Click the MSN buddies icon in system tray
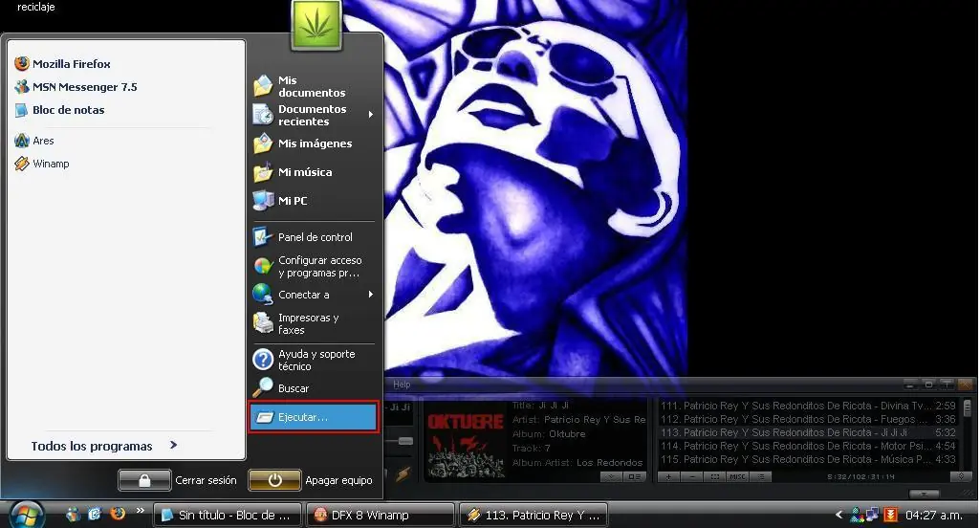 click(858, 516)
